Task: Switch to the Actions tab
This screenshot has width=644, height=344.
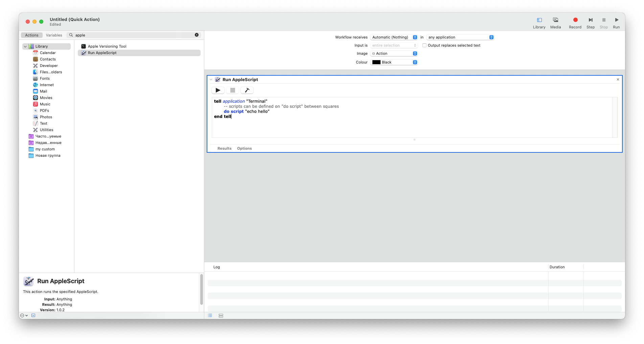Action: [31, 35]
